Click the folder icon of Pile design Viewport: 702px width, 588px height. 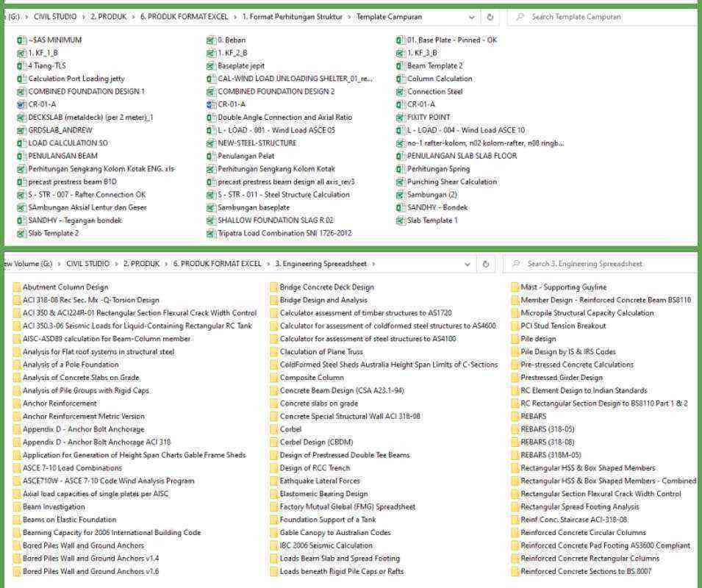tap(515, 339)
